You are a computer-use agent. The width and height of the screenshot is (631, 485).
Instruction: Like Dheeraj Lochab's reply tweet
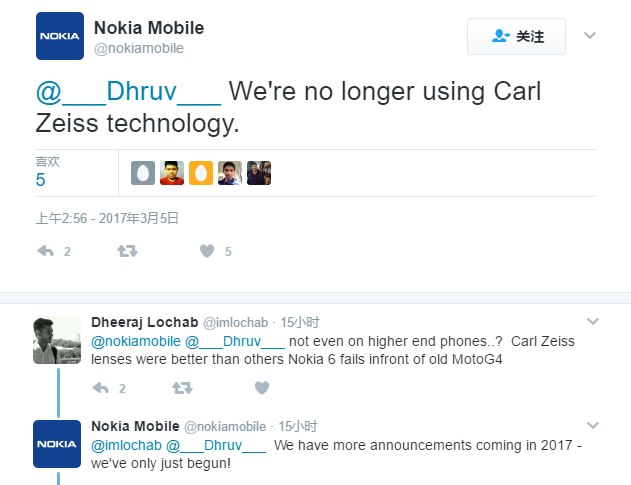tap(262, 388)
